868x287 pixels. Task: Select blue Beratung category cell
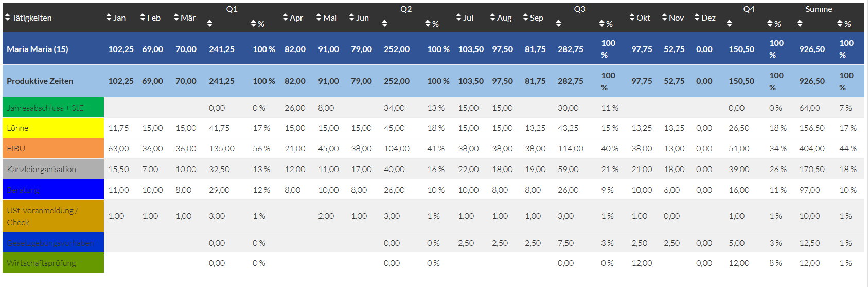[x=53, y=190]
